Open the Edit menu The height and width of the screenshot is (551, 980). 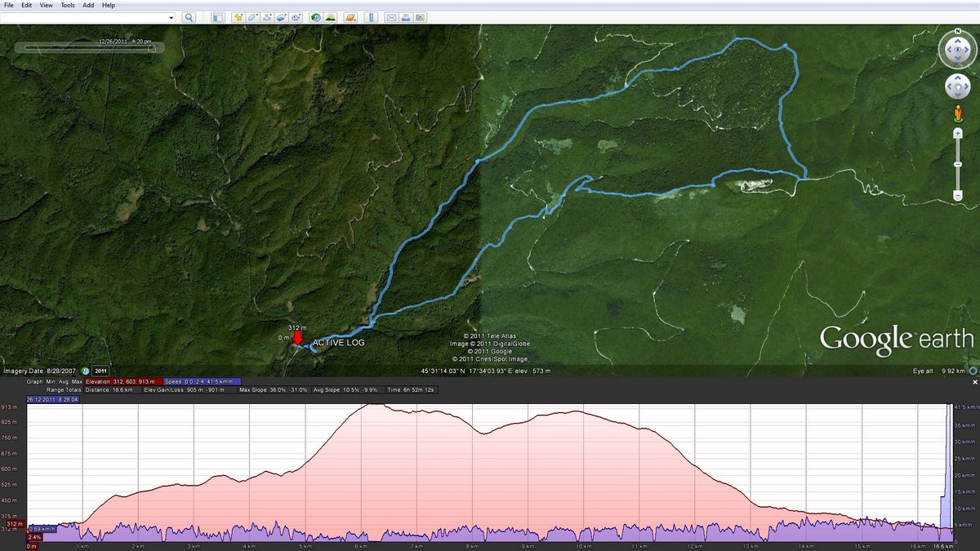pos(27,5)
